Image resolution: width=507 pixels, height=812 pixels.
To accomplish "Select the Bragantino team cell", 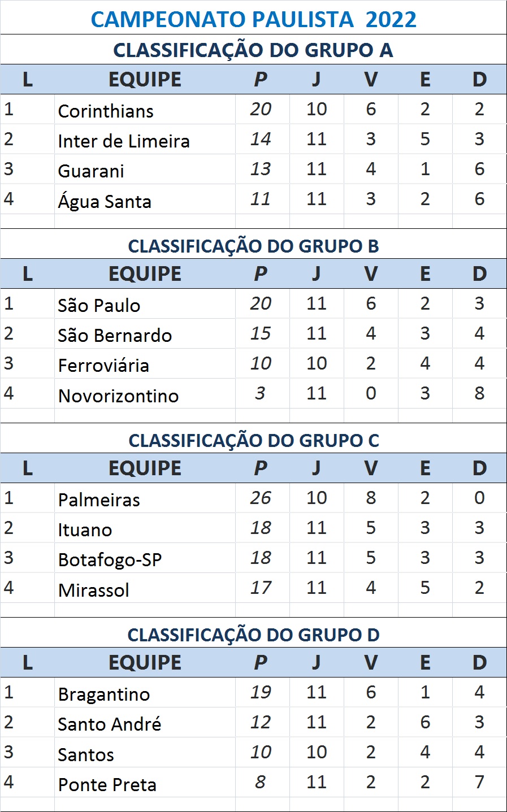I will [x=104, y=694].
